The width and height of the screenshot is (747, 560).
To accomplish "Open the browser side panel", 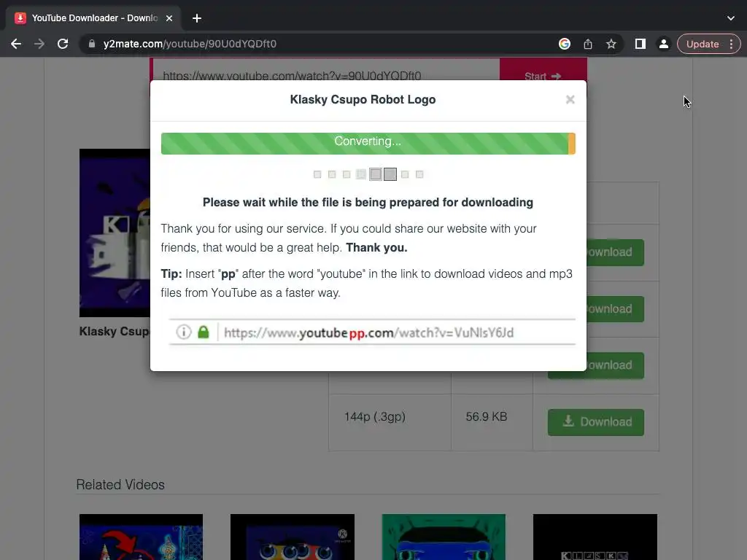I will coord(640,44).
